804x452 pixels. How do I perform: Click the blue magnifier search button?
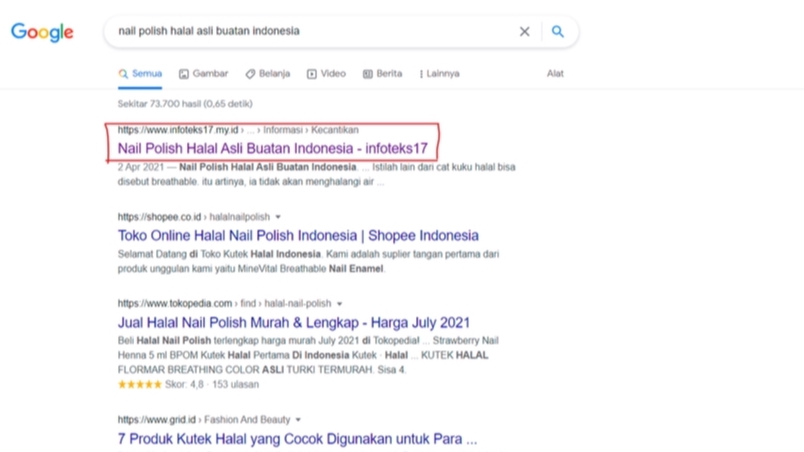pyautogui.click(x=557, y=32)
